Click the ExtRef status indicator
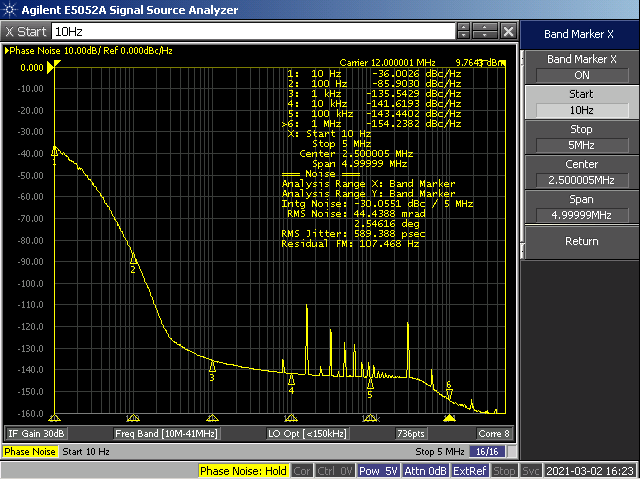640x480 pixels. pos(469,471)
